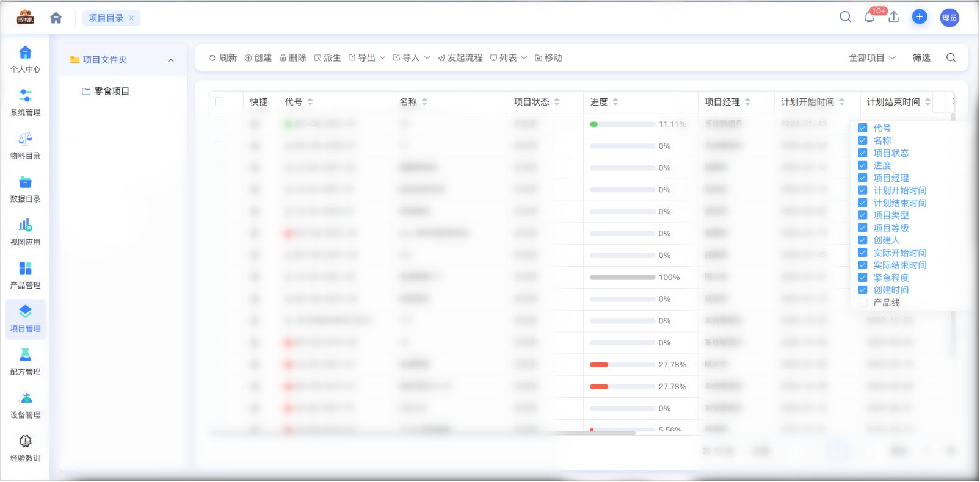
Task: Open 视图应用 in the sidebar
Action: [25, 232]
